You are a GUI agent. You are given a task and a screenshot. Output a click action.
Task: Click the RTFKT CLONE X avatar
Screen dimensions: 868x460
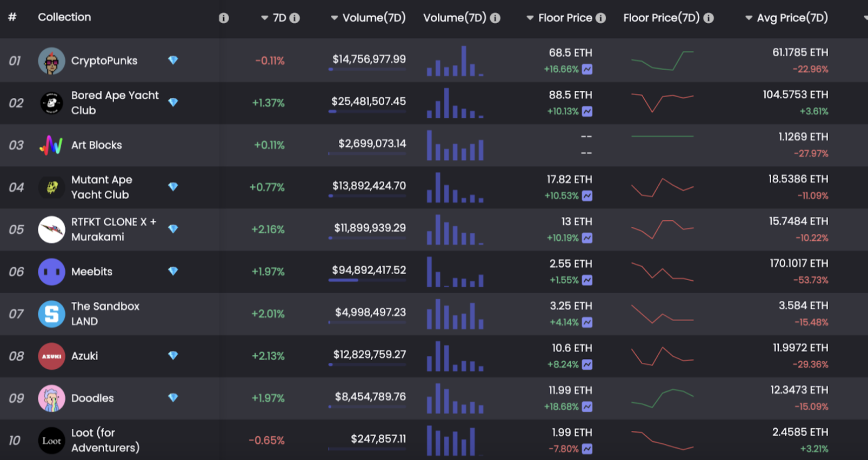51,229
